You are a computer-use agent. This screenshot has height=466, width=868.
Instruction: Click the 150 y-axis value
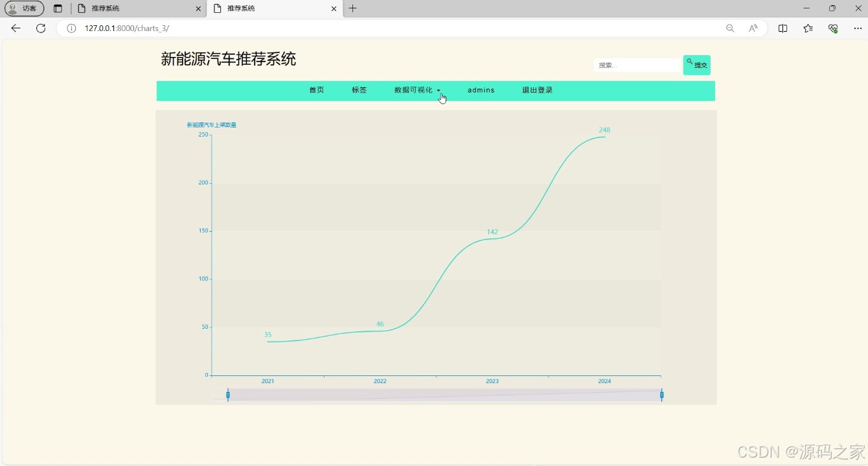[203, 230]
